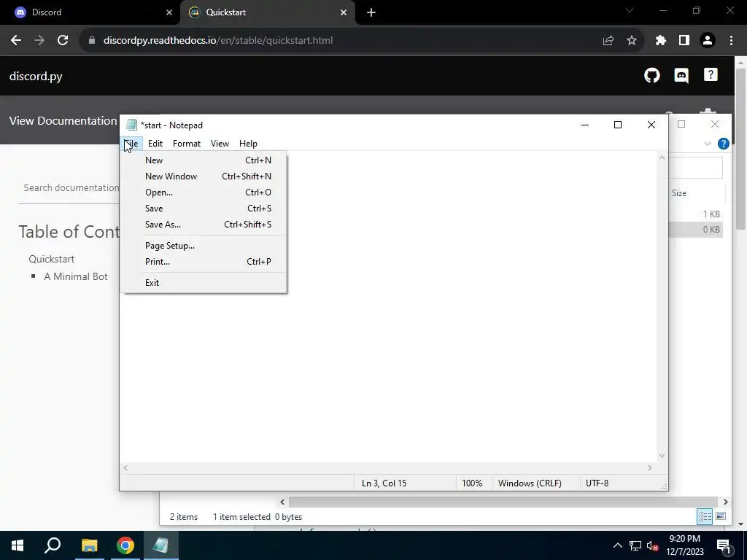Choose Open... in the File menu
This screenshot has width=747, height=560.
(x=204, y=192)
